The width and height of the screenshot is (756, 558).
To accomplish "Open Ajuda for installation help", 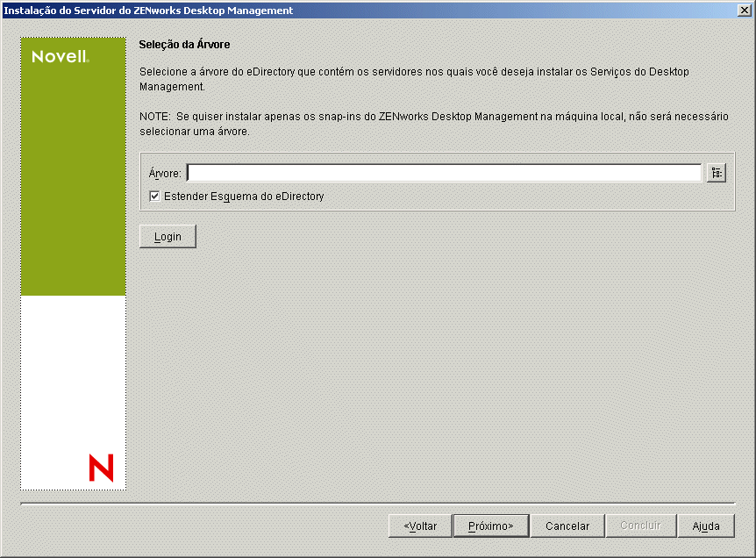I will click(x=706, y=526).
